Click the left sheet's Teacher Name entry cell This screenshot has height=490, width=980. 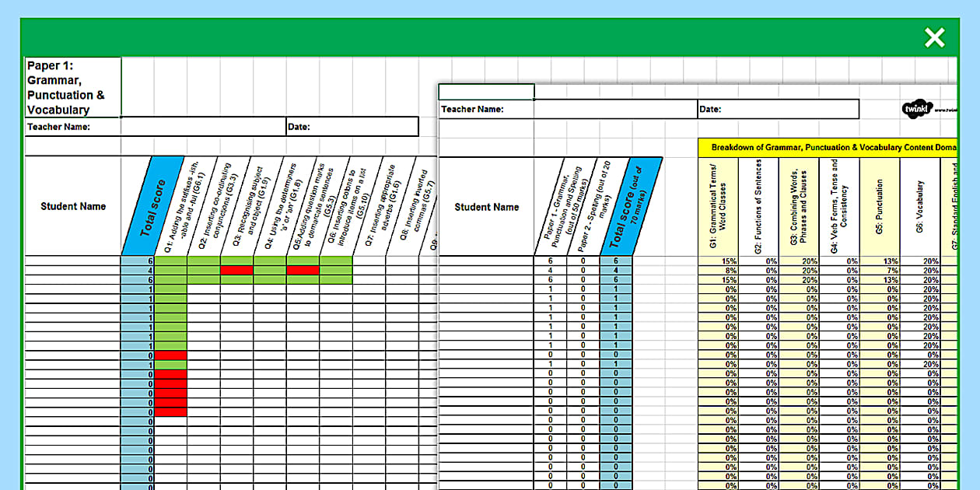point(202,127)
